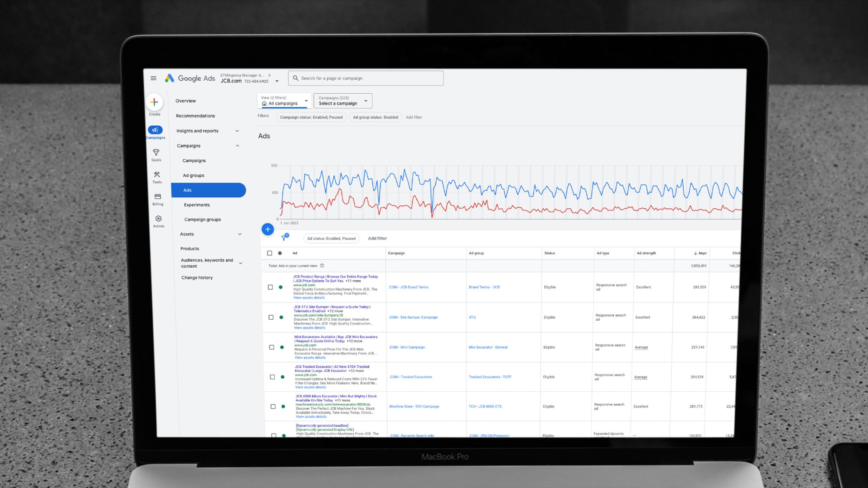The width and height of the screenshot is (868, 488).
Task: Click Add filter above the ads table
Action: (x=377, y=238)
